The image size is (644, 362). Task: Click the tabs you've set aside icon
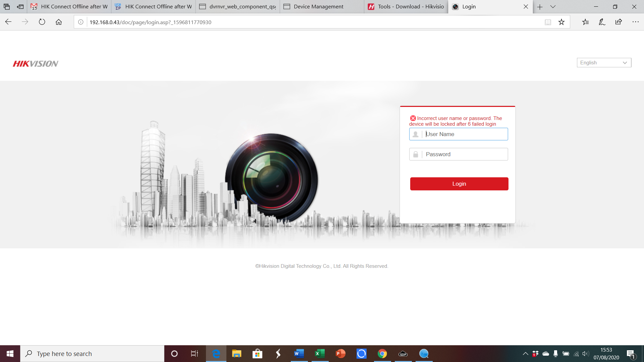click(x=7, y=7)
